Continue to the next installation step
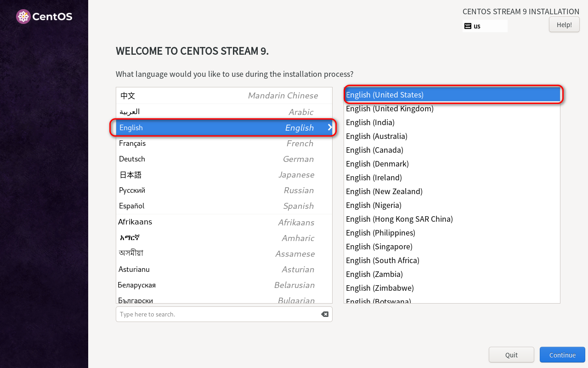Screen dimensions: 588x368 coord(562,355)
